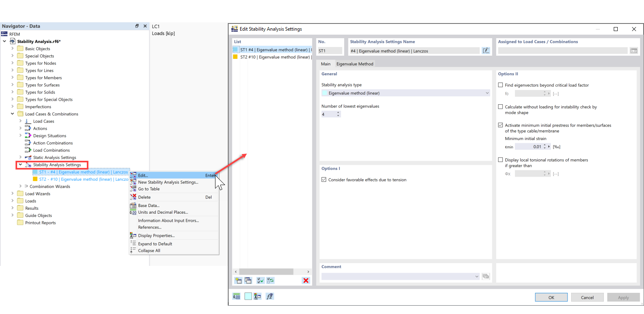Click the display properties icon in dialog footer
644x314 pixels.
pyautogui.click(x=257, y=296)
